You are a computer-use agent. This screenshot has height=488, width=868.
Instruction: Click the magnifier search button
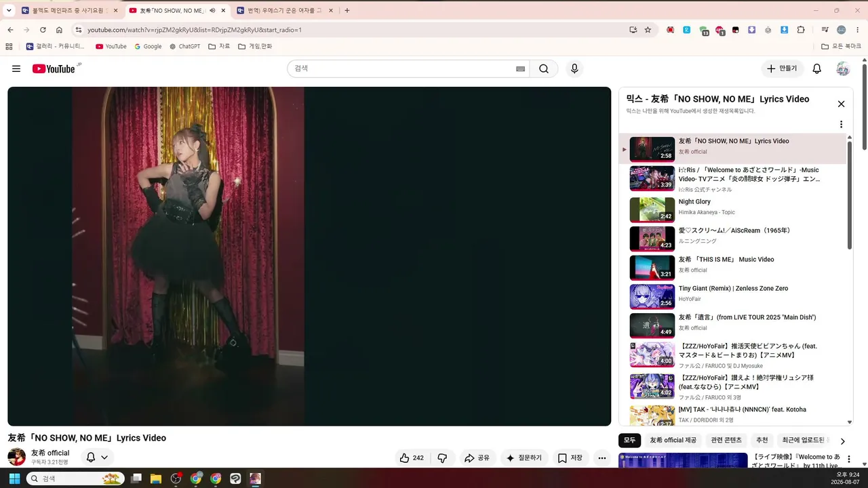pyautogui.click(x=544, y=68)
